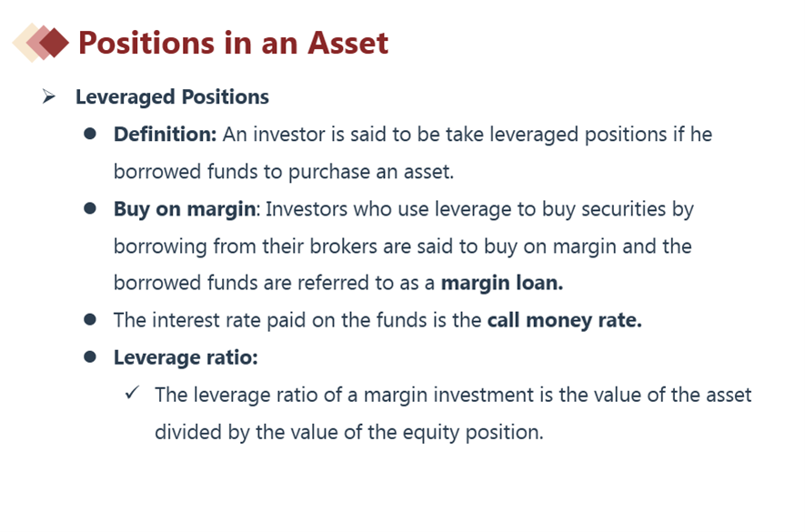The height and width of the screenshot is (532, 805).
Task: Click the bold term margin loan
Action: click(x=502, y=283)
